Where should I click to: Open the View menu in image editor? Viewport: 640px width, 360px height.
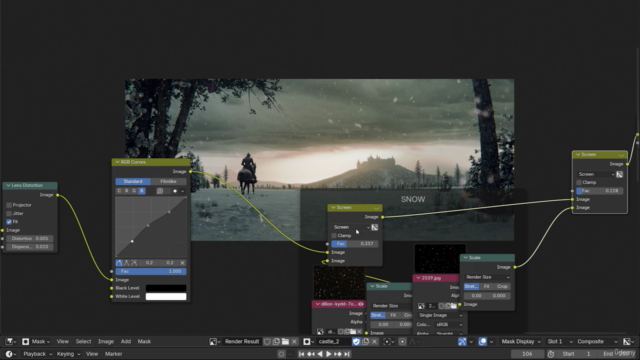[x=62, y=341]
